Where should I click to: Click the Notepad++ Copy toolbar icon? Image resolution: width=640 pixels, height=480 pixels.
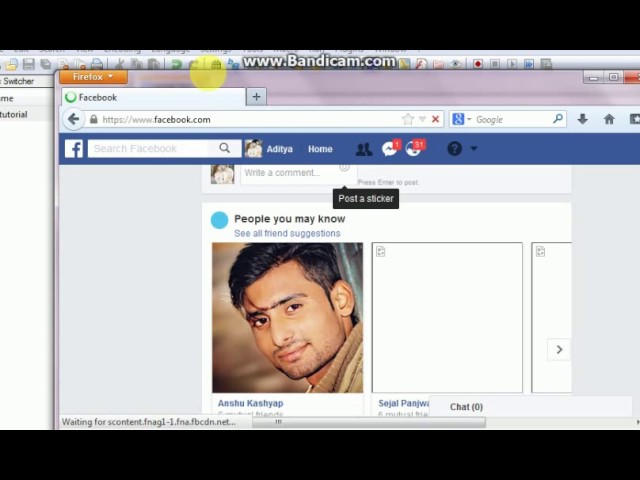point(137,64)
